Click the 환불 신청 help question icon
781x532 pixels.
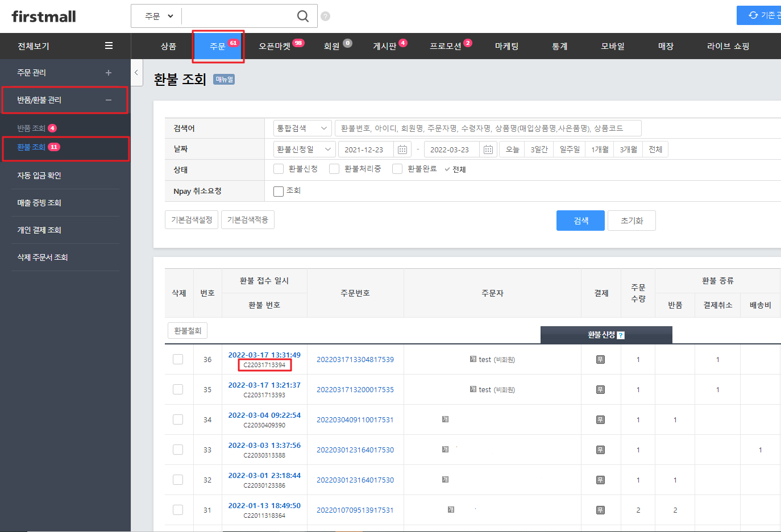(x=621, y=335)
